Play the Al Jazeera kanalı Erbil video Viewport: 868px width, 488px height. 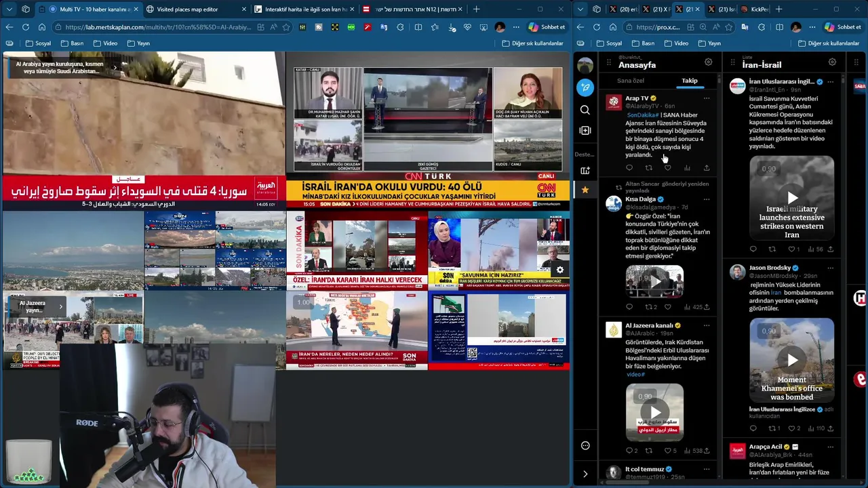pyautogui.click(x=654, y=412)
